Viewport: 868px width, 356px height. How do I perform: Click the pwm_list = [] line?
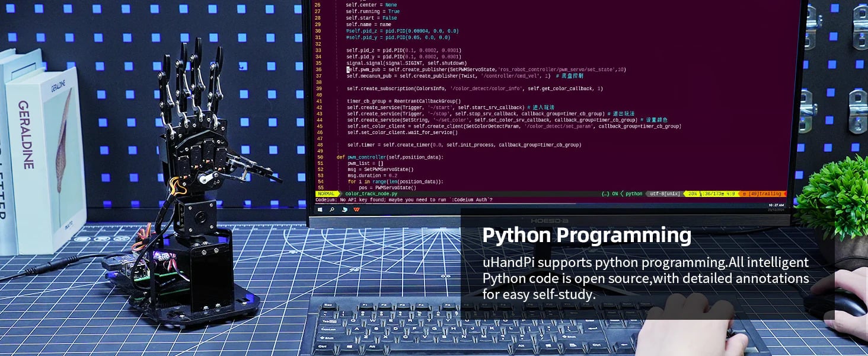[x=365, y=164]
